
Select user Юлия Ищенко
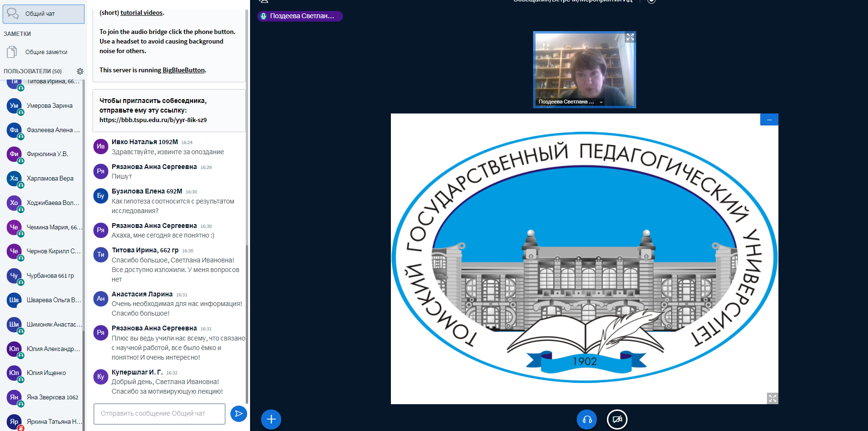[x=44, y=373]
